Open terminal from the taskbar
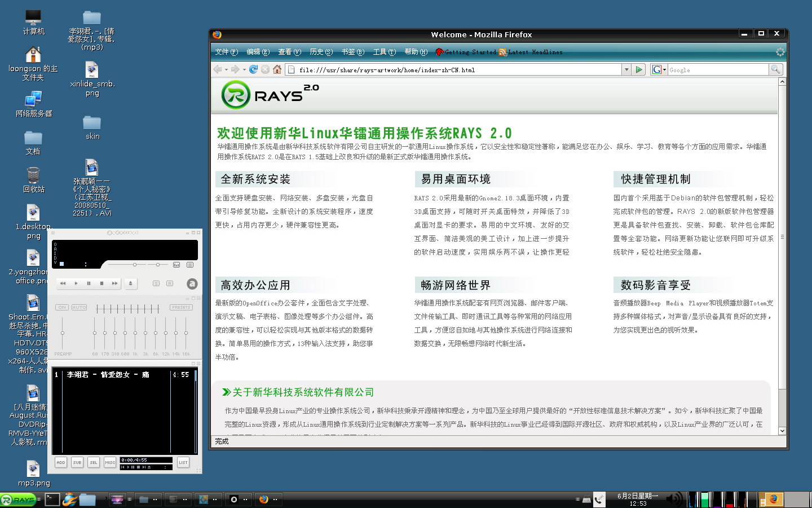 pyautogui.click(x=52, y=499)
